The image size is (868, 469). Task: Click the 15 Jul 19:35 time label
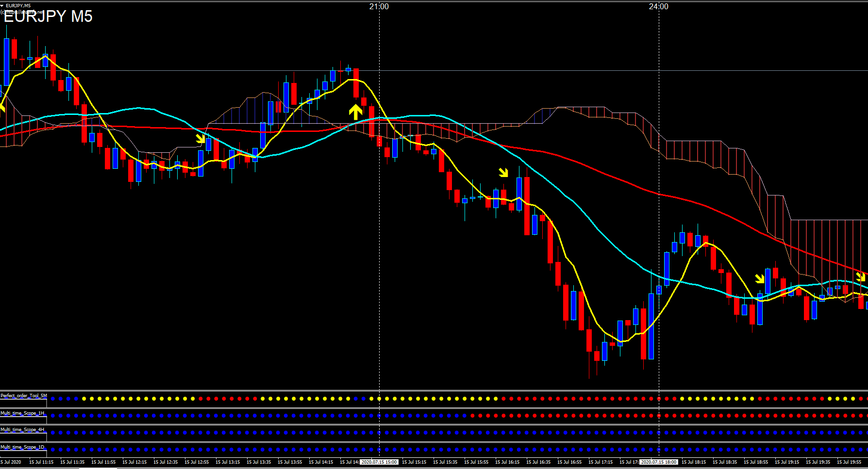coord(818,462)
